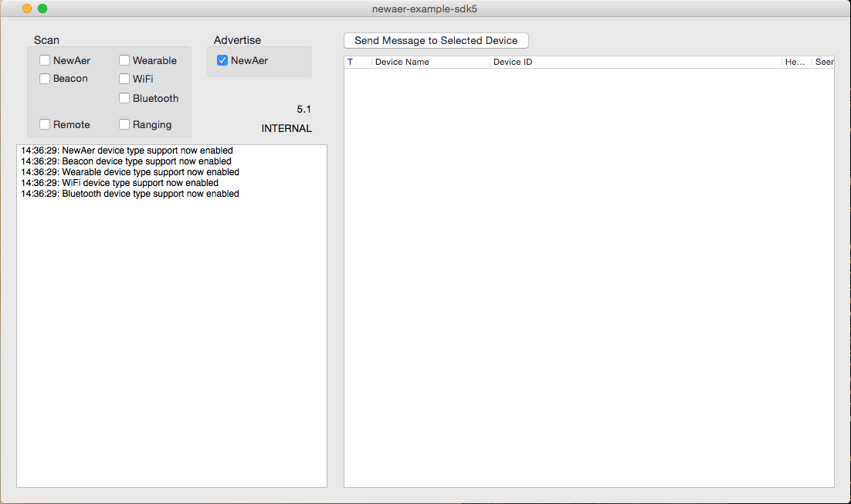The width and height of the screenshot is (851, 504).
Task: Check the Remote option
Action: point(45,124)
